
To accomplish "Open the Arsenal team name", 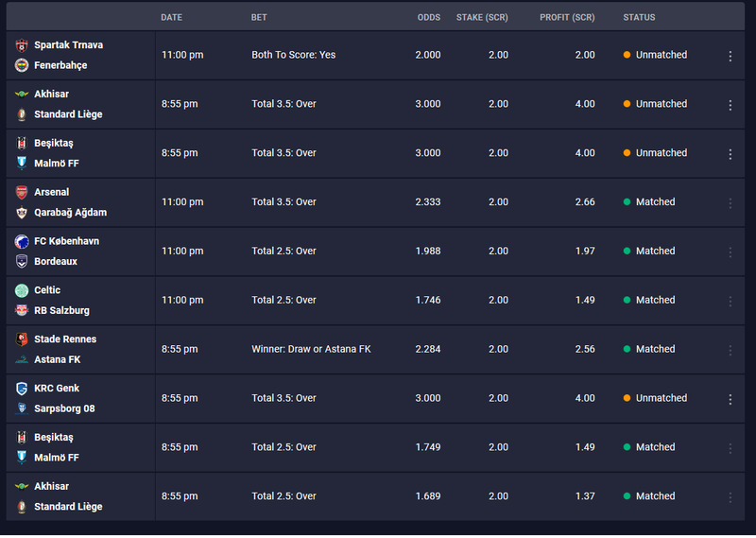I will [x=52, y=192].
